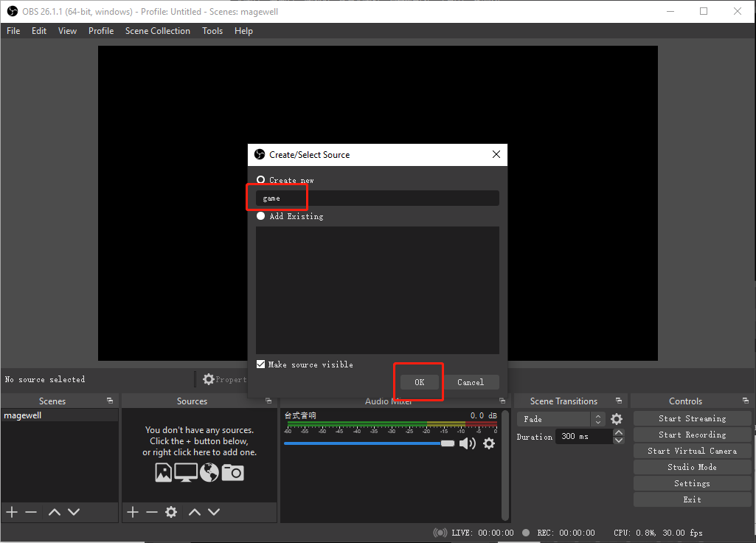This screenshot has height=543, width=756.
Task: Open the Scene Collection menu
Action: [158, 31]
